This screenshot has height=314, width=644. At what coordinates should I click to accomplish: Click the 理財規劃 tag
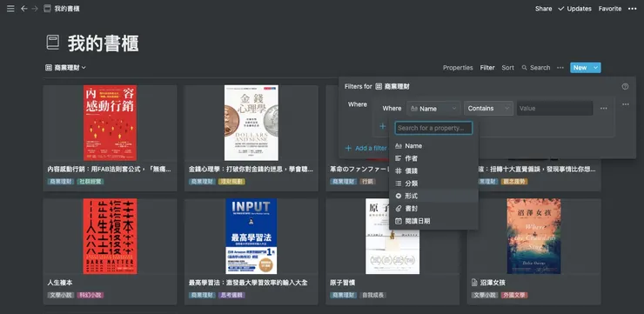[231, 182]
